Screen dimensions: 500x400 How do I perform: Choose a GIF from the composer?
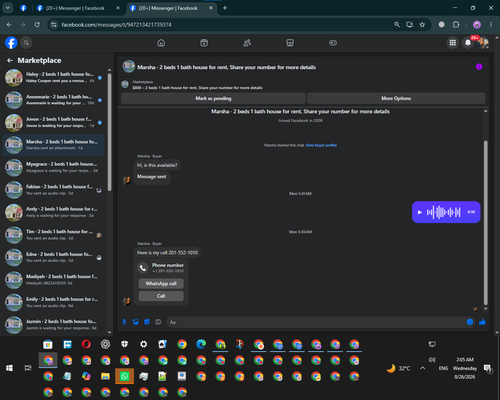(158, 322)
